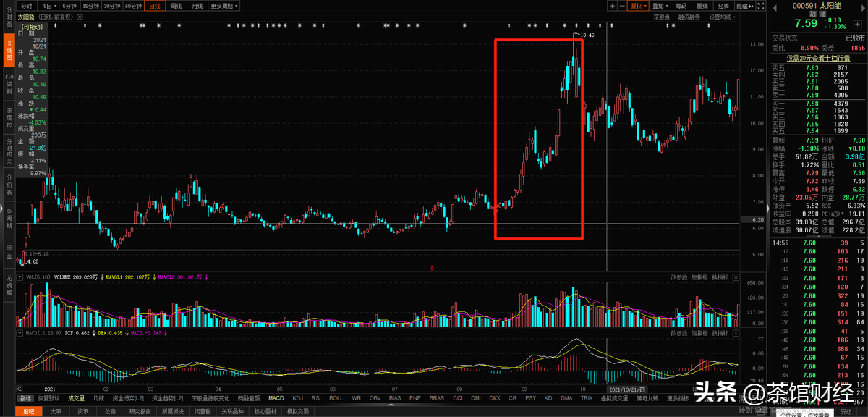868x417 pixels.
Task: Expand the 更多周期 dropdown
Action: click(223, 6)
